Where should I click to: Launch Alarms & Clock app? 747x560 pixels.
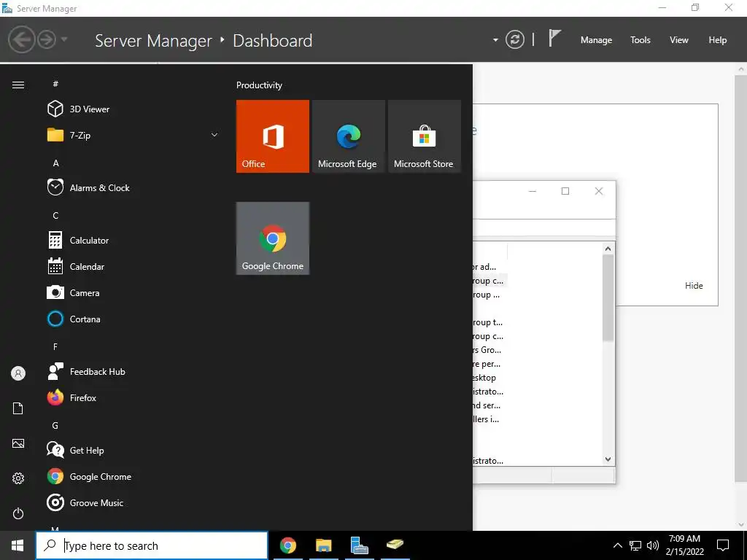(x=133, y=187)
